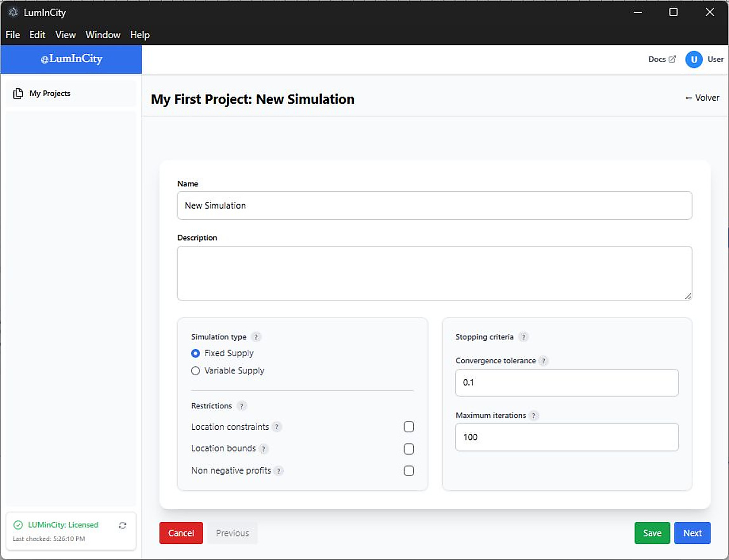Click the Non negative profits help icon
Image resolution: width=729 pixels, height=560 pixels.
click(279, 471)
